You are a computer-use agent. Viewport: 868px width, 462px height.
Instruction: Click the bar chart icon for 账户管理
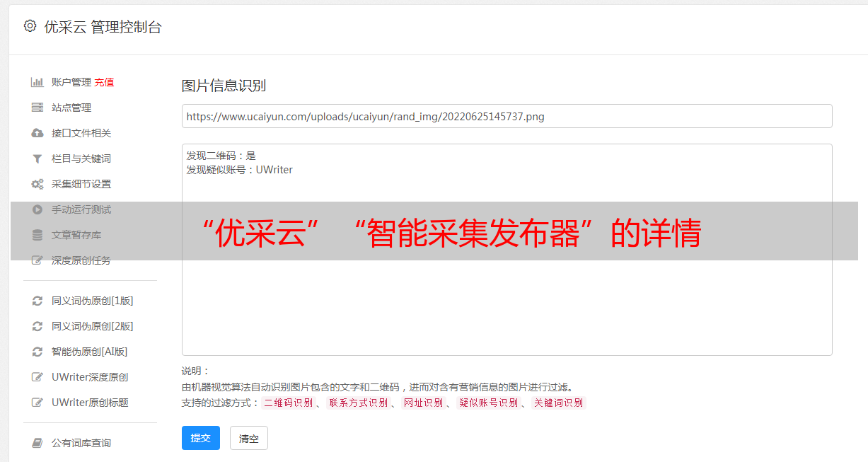[x=37, y=82]
